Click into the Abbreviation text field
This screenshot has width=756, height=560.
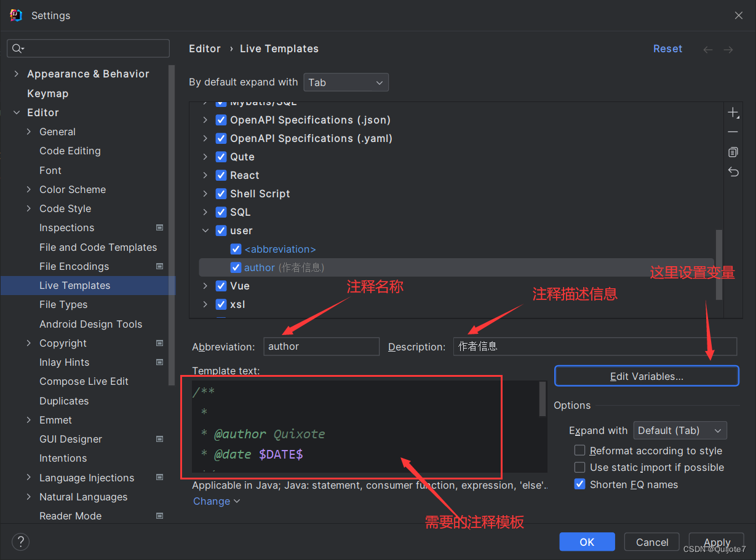(x=322, y=347)
